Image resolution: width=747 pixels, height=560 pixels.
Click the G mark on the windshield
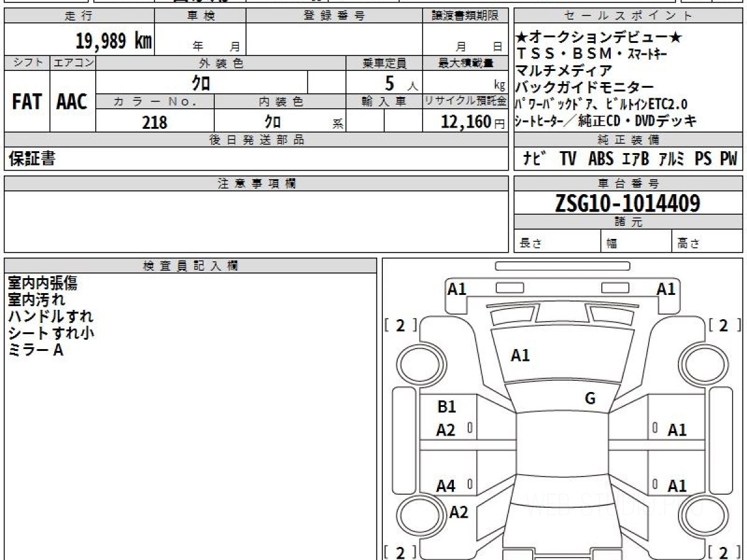click(x=590, y=399)
